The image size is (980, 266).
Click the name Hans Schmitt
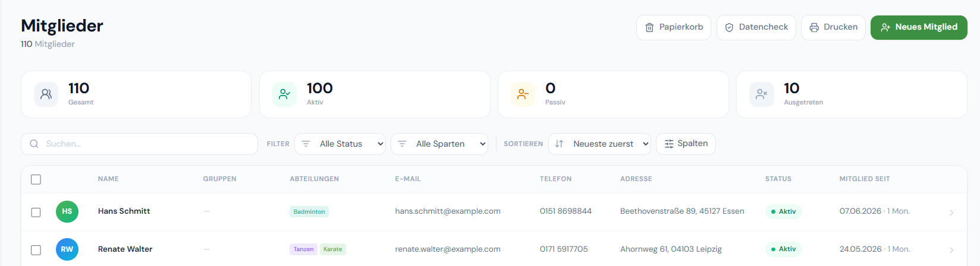click(x=124, y=211)
